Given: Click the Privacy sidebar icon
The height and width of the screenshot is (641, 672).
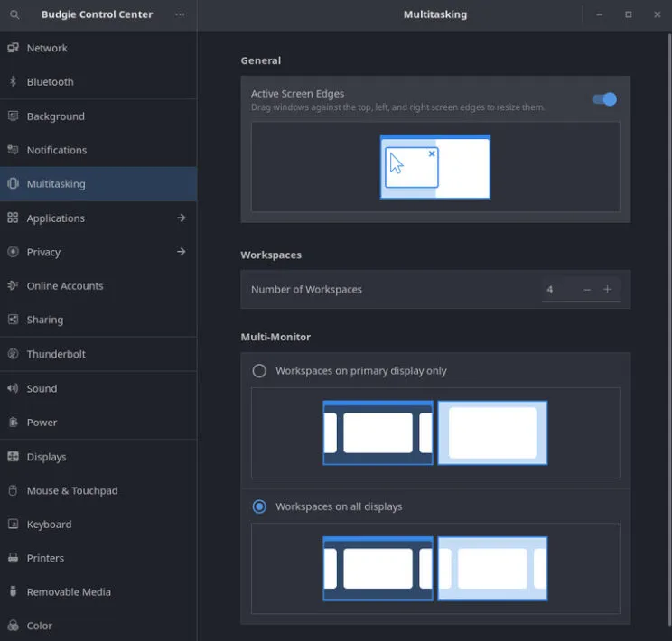Looking at the screenshot, I should click(13, 252).
